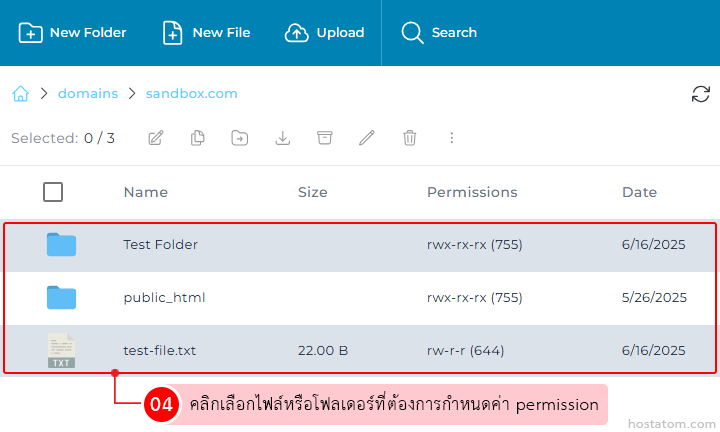Open the Upload option

[325, 33]
